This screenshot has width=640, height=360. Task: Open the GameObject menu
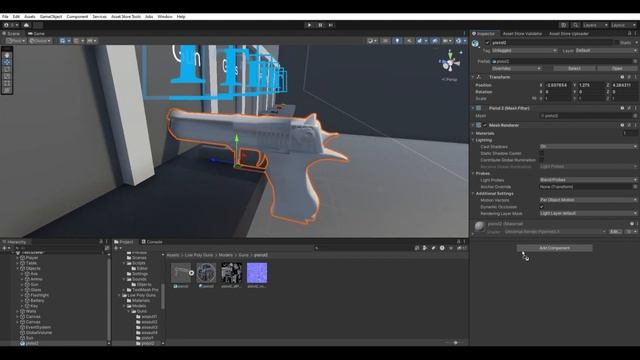click(51, 17)
